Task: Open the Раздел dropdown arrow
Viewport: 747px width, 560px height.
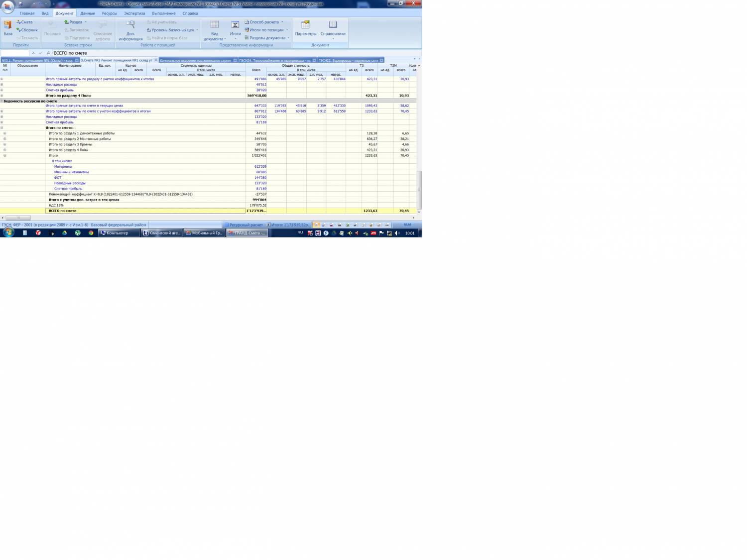Action: click(86, 22)
